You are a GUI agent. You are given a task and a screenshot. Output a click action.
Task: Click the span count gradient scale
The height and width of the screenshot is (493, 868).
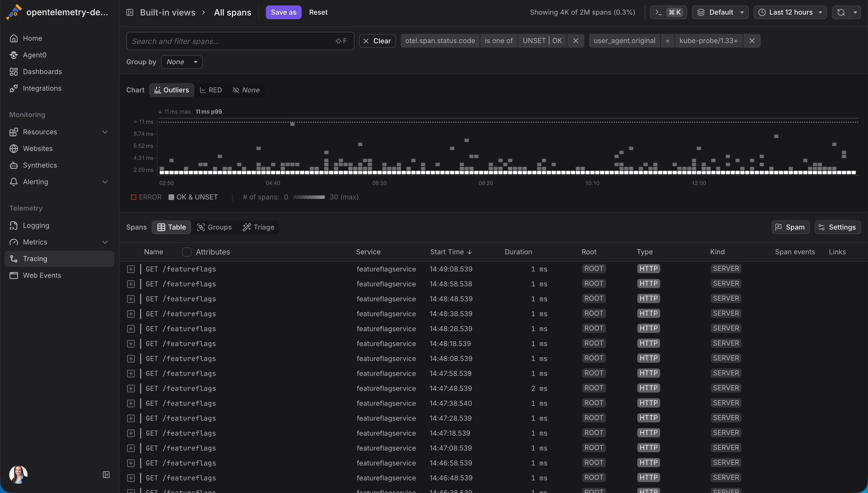309,197
